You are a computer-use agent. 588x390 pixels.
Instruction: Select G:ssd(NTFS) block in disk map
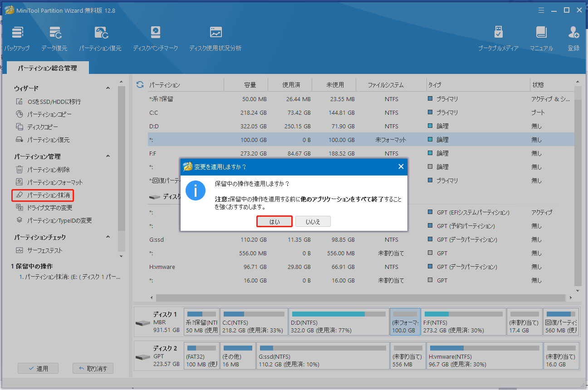[323, 356]
